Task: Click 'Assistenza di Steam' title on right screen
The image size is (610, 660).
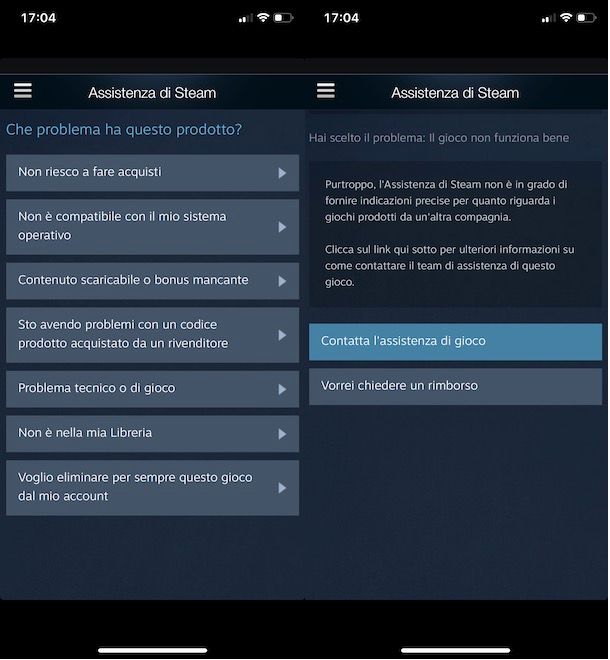Action: [455, 93]
